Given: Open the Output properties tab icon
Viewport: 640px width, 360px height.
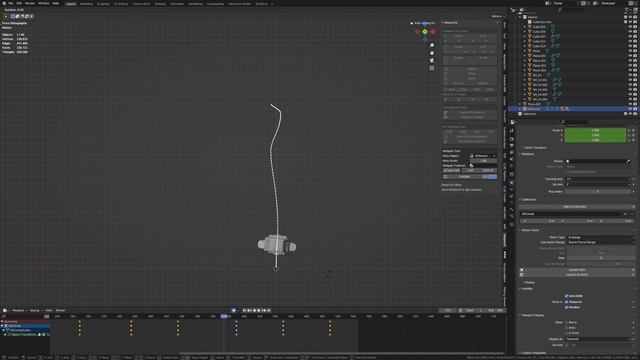Looking at the screenshot, I should click(x=511, y=146).
